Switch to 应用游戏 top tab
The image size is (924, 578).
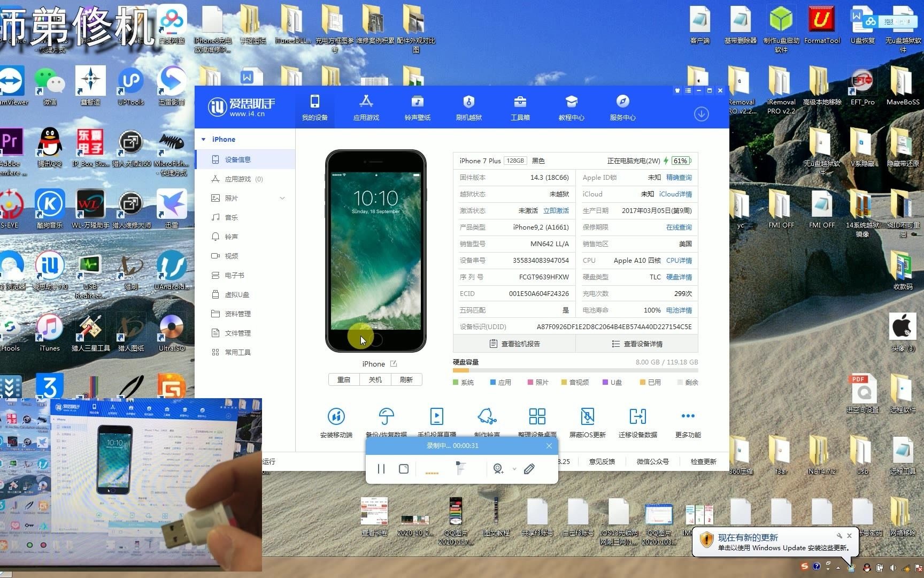pyautogui.click(x=366, y=108)
